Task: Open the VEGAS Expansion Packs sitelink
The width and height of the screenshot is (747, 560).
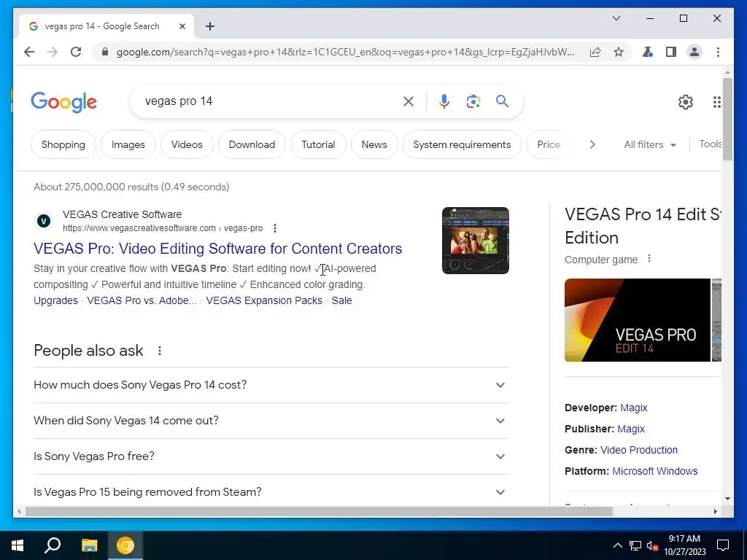Action: pos(264,300)
